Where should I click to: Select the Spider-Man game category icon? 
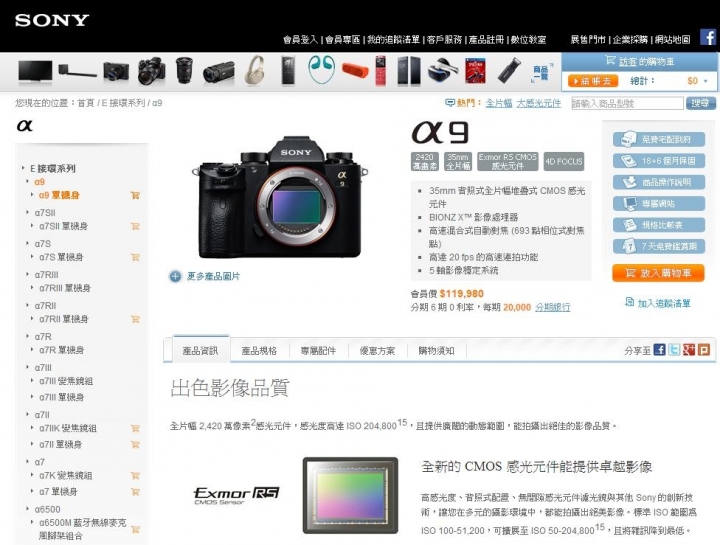[475, 71]
